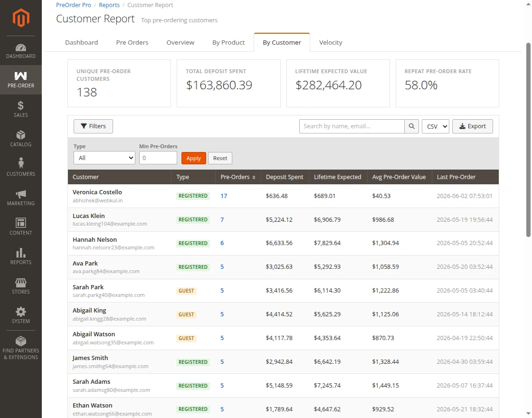Viewport: 532px width, 418px height.
Task: Click Repeat Pre-Order Rate 58.0%
Action: tap(421, 85)
